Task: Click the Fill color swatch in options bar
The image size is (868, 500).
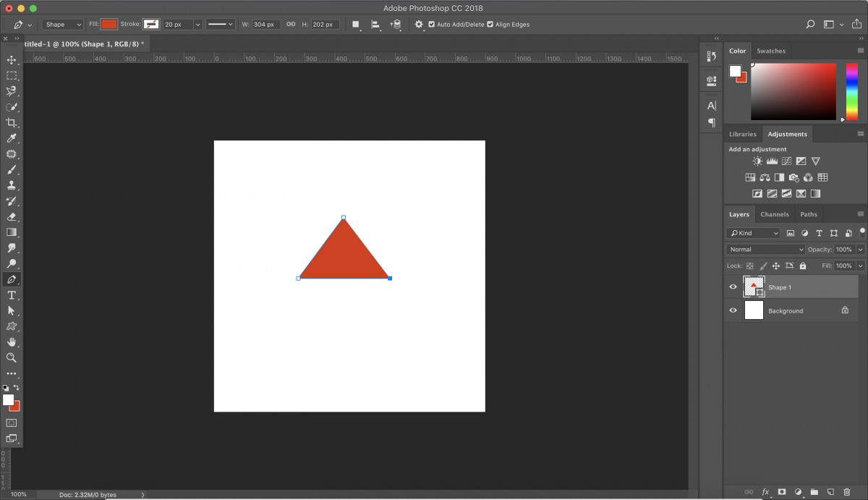Action: pos(109,25)
